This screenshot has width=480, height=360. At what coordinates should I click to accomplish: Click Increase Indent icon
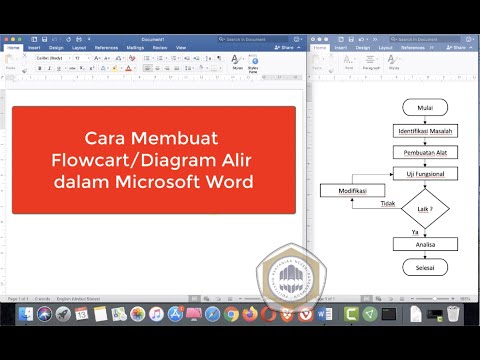[196, 58]
